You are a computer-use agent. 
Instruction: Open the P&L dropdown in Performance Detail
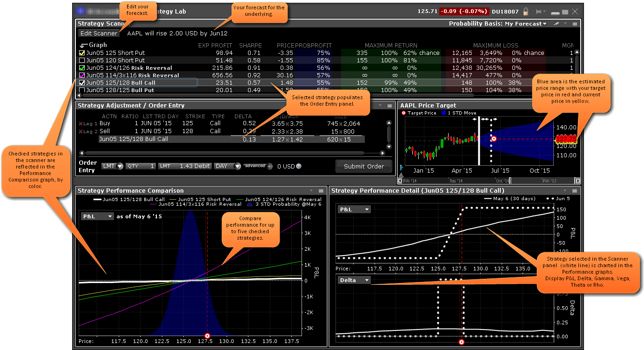pyautogui.click(x=354, y=209)
